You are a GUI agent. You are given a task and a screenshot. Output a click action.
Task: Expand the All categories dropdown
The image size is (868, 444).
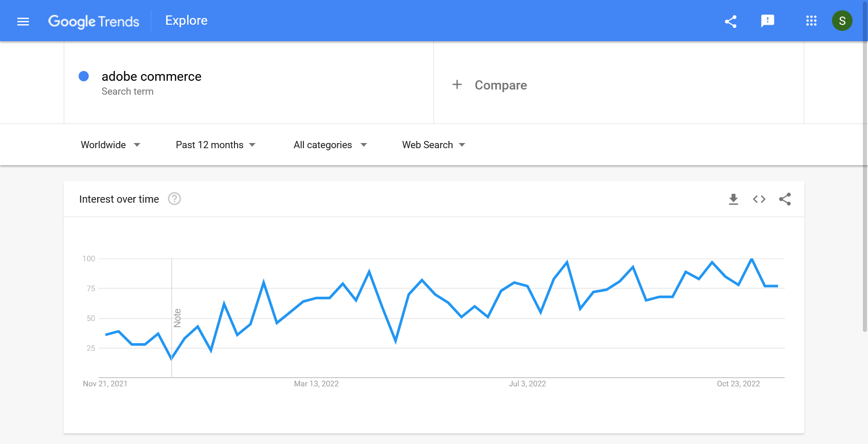click(330, 145)
